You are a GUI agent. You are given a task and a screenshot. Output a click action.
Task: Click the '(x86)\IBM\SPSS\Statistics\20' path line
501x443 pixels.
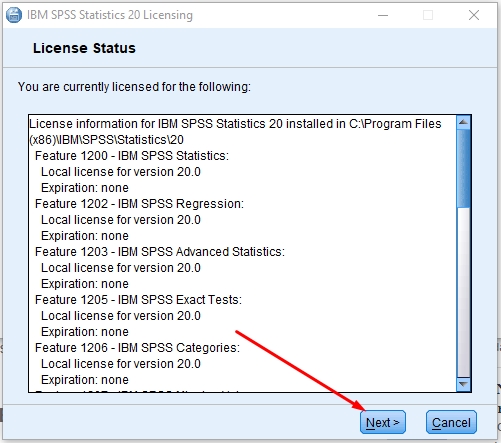(107, 140)
